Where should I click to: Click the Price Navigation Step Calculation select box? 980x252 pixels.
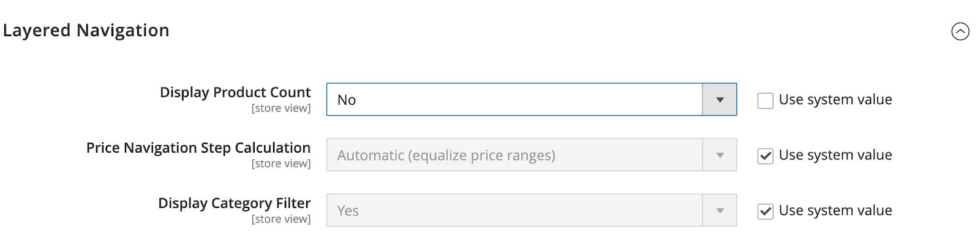point(514,155)
